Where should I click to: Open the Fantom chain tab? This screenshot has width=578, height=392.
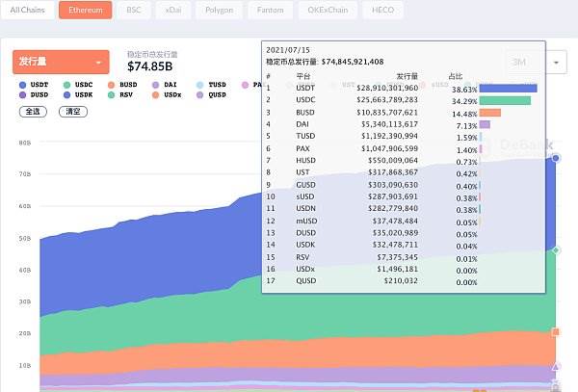[x=270, y=10]
